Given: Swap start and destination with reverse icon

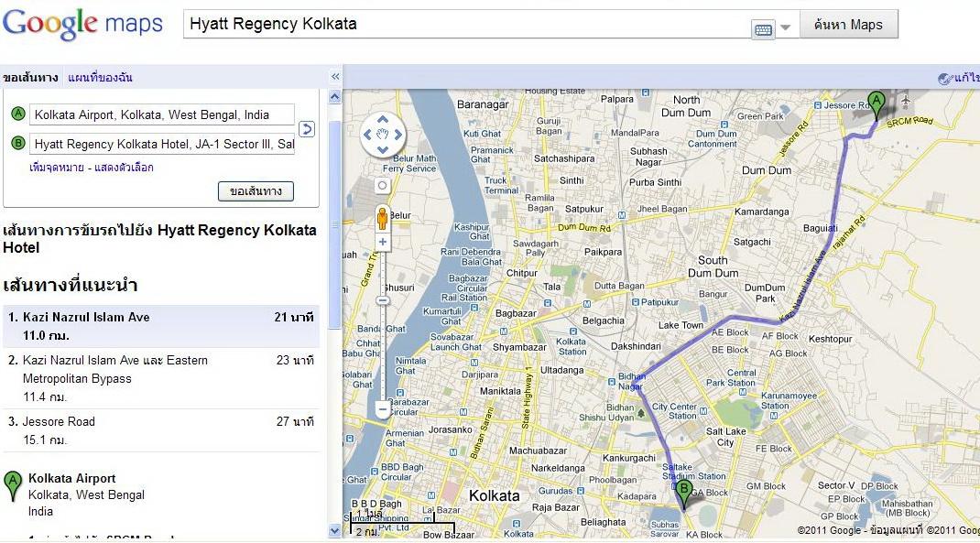Looking at the screenshot, I should pyautogui.click(x=306, y=129).
